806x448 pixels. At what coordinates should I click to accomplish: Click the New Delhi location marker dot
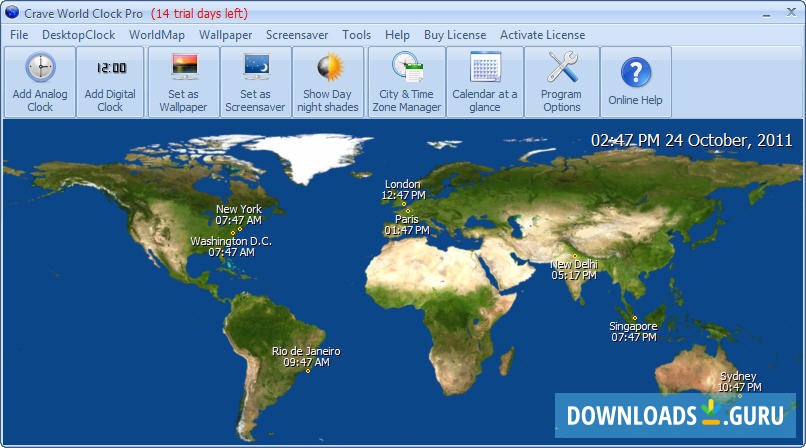[575, 256]
